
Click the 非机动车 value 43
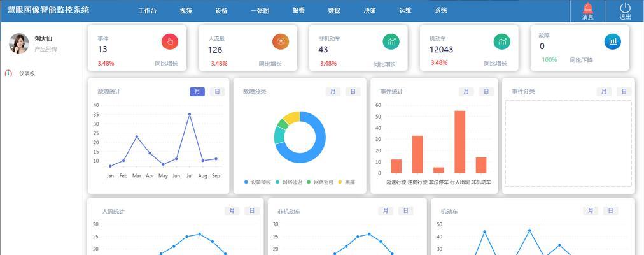click(323, 49)
